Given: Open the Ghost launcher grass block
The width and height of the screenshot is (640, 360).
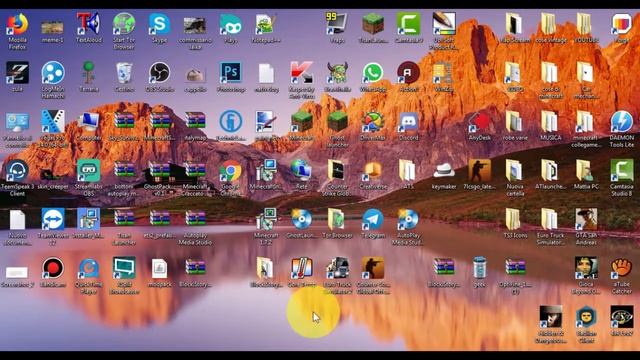Looking at the screenshot, I should [337, 122].
